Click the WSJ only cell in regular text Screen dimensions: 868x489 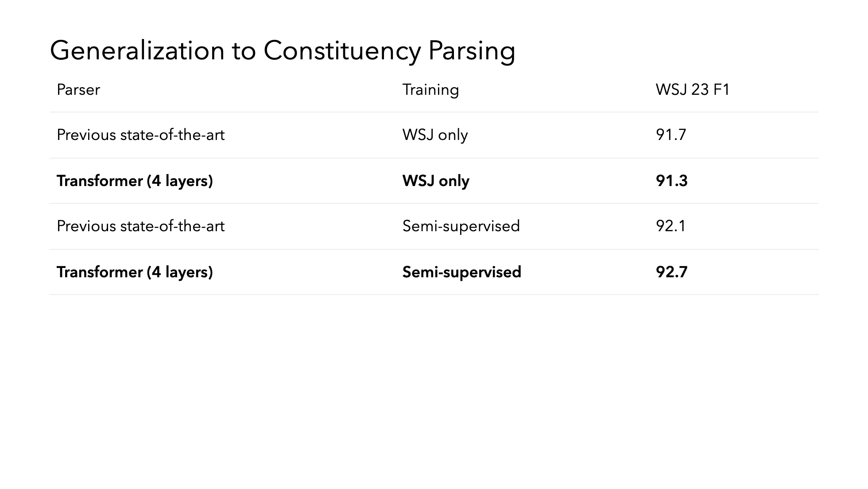coord(435,135)
